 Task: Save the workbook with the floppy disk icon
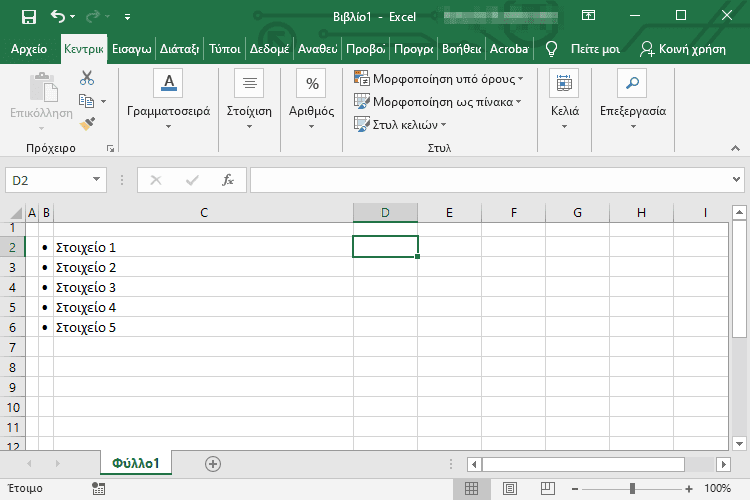[29, 17]
